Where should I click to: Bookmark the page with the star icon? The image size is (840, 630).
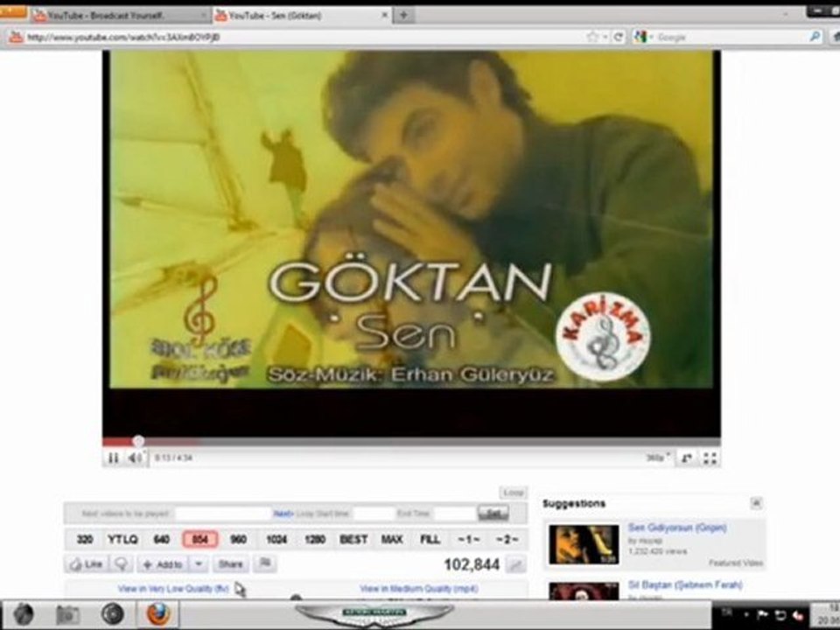point(592,37)
